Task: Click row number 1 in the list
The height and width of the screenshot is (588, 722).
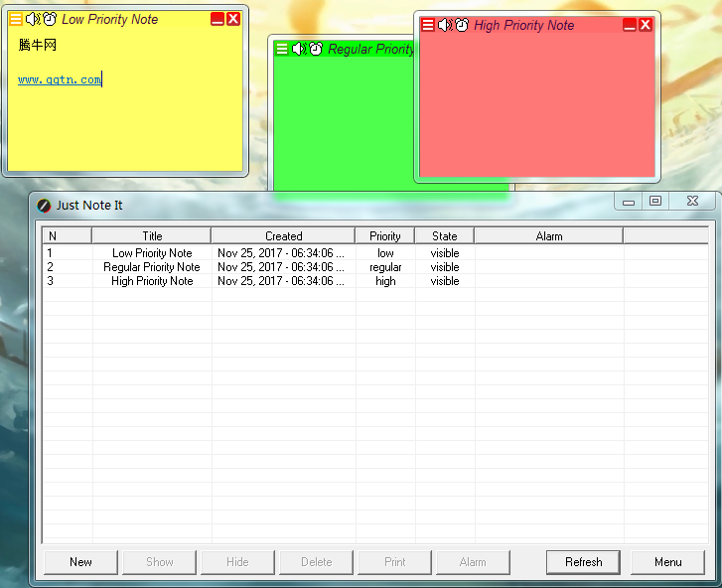Action: tap(50, 253)
